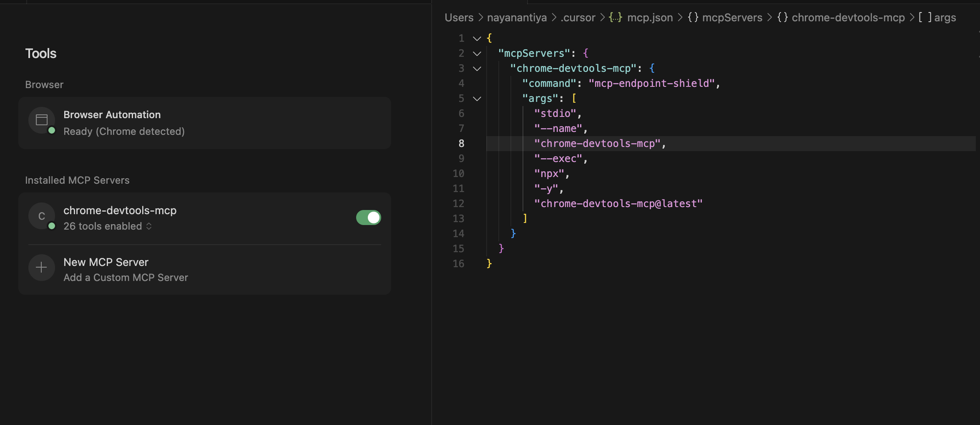The image size is (980, 425).
Task: Place cursor on "mcp-endpoint-shield" command value
Action: [651, 83]
